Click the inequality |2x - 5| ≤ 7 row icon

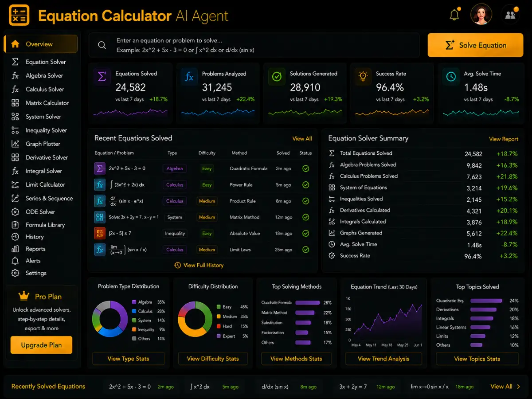pos(100,233)
